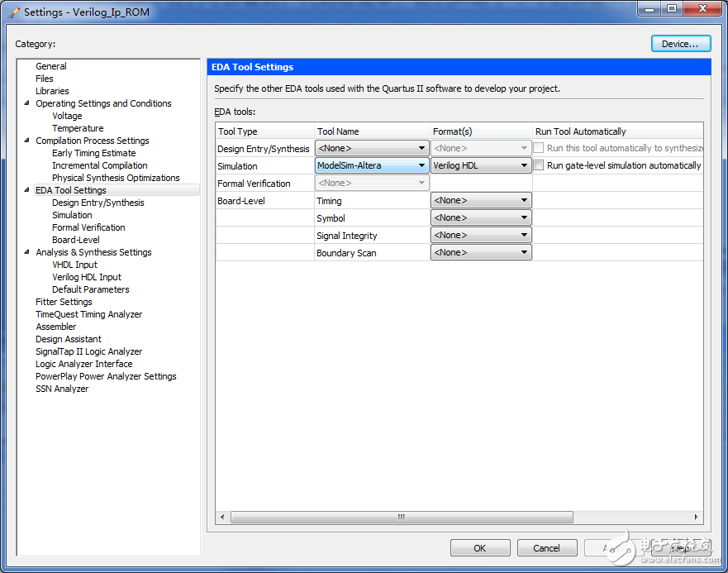728x573 pixels.
Task: Select EDA Tool Settings category
Action: click(x=70, y=190)
